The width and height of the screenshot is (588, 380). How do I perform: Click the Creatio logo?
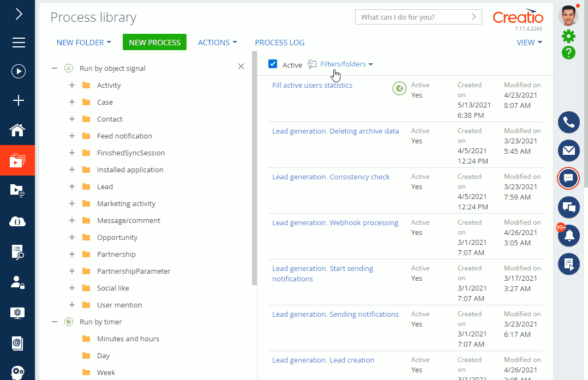[x=518, y=16]
